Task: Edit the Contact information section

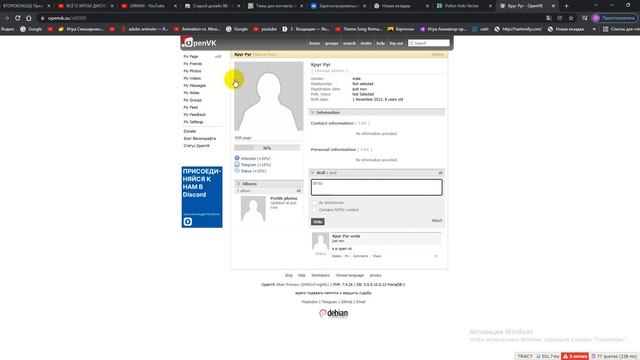Action: click(362, 123)
